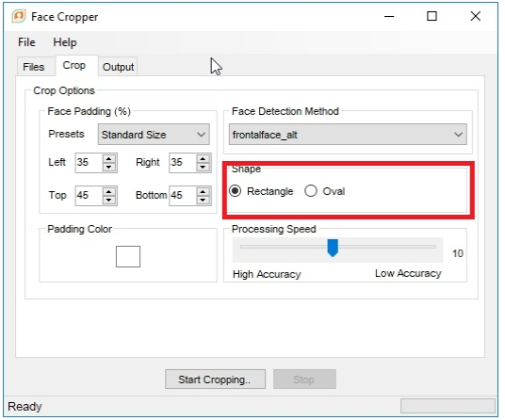This screenshot has height=420, width=505.
Task: Switch to the Files tab
Action: 34,67
